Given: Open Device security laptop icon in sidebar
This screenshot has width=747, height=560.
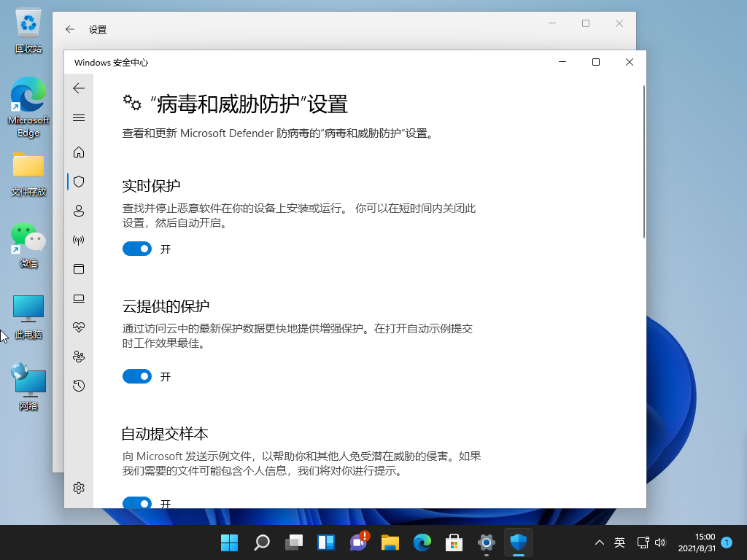Looking at the screenshot, I should (x=79, y=298).
